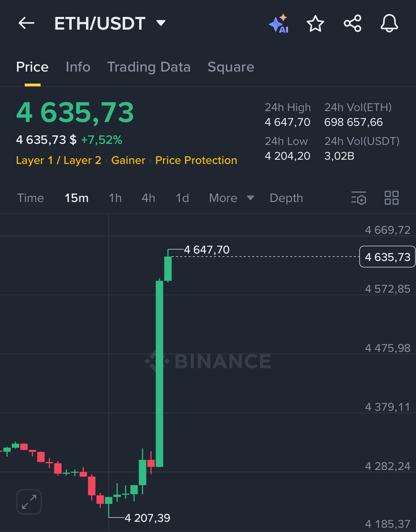Add ETH/USDT to favorites via star
The height and width of the screenshot is (532, 416).
315,24
